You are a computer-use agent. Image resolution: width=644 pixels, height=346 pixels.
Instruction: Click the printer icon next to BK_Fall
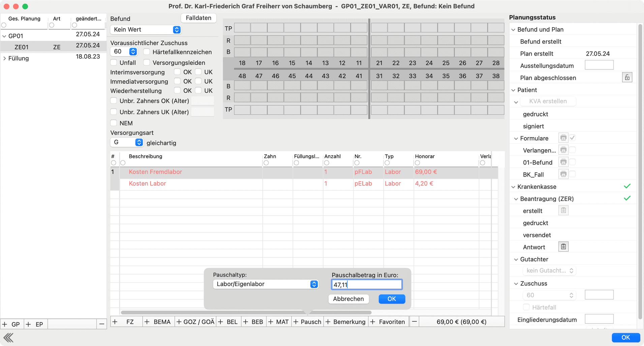click(563, 174)
